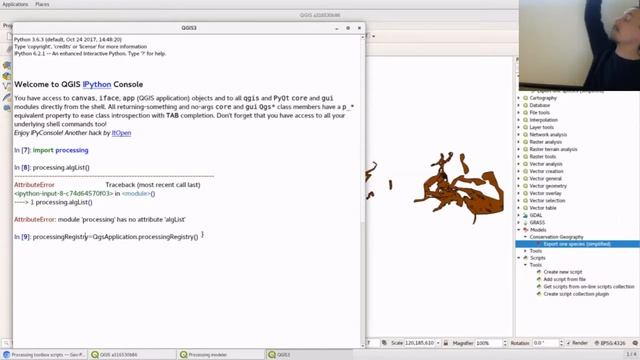Image resolution: width=640 pixels, height=360 pixels.
Task: Click the Scripts provider icon
Action: (525, 258)
